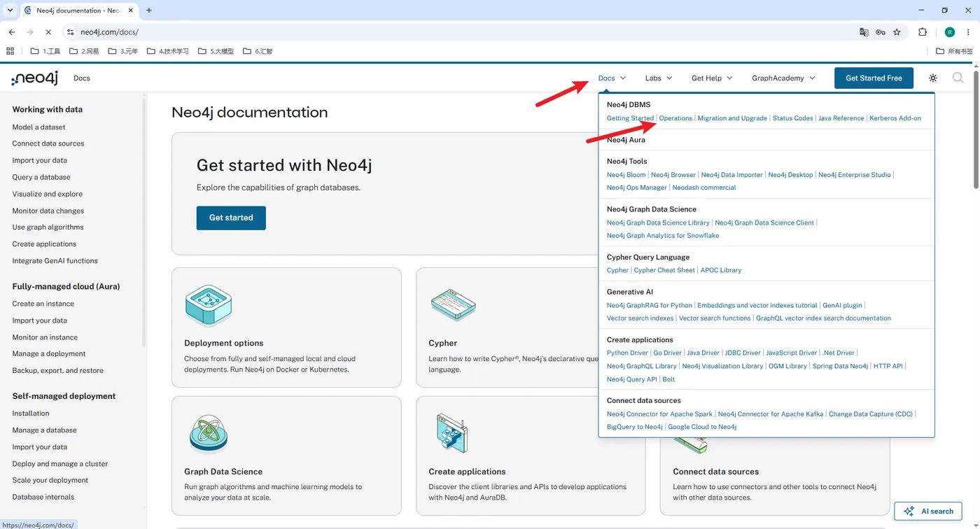This screenshot has height=529, width=980.
Task: Open Neo4j GraphRAG for Python link
Action: pos(650,306)
